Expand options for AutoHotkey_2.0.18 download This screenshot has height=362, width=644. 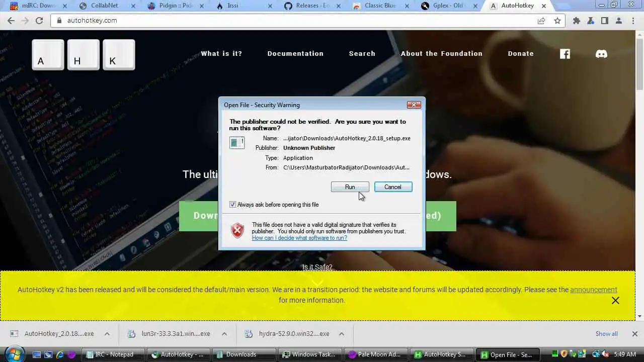[107, 334]
